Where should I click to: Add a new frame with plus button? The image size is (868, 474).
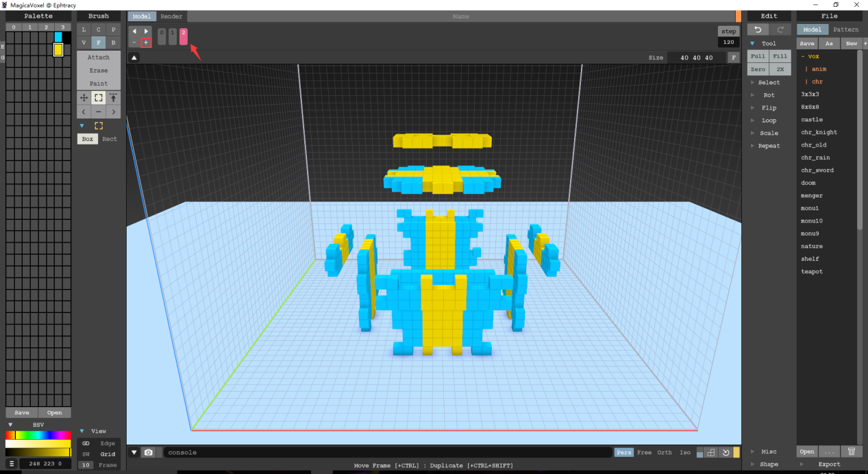146,42
